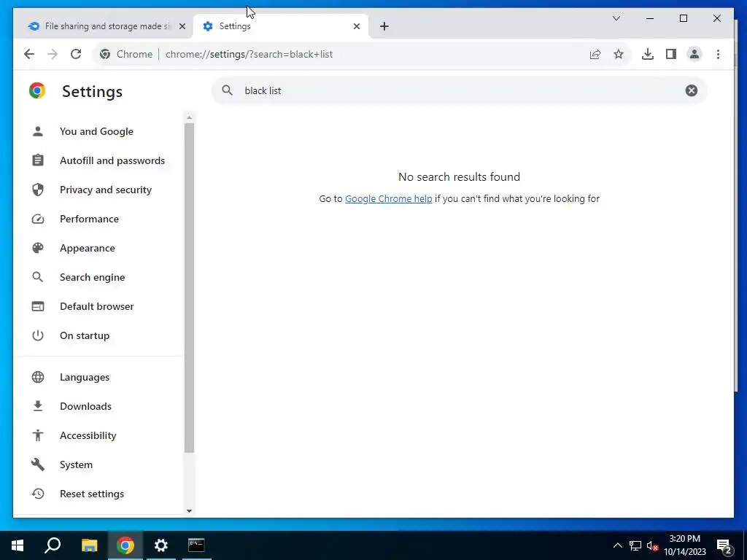Click the network status tray icon
747x560 pixels.
635,545
